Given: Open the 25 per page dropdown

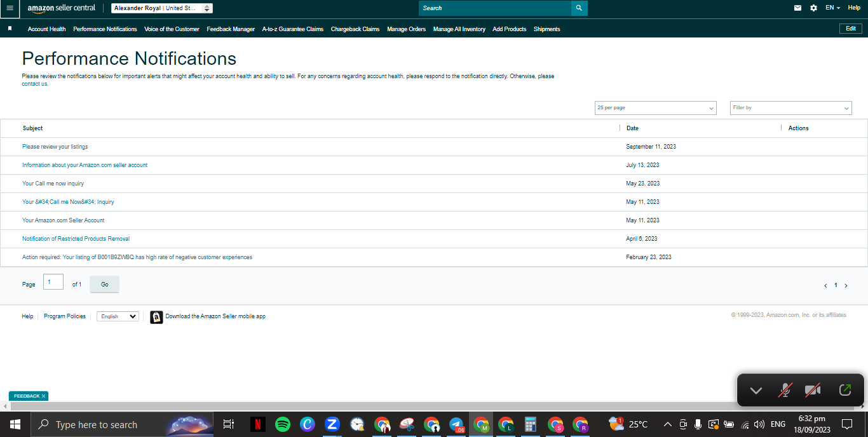Looking at the screenshot, I should point(655,108).
